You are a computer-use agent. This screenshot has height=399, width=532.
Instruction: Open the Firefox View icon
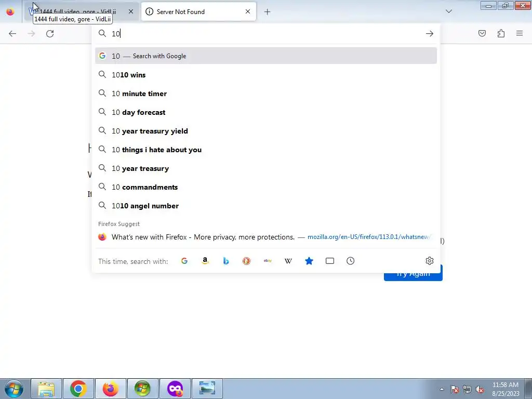pyautogui.click(x=10, y=11)
